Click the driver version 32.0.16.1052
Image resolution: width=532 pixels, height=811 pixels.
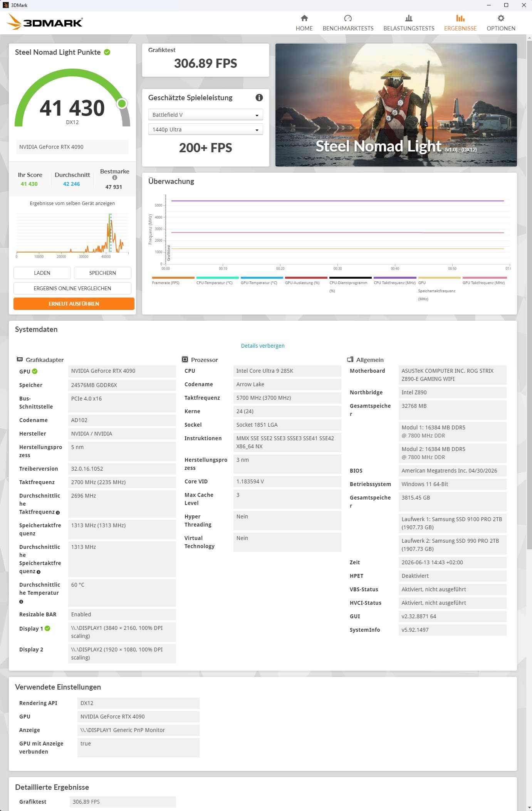(122, 469)
